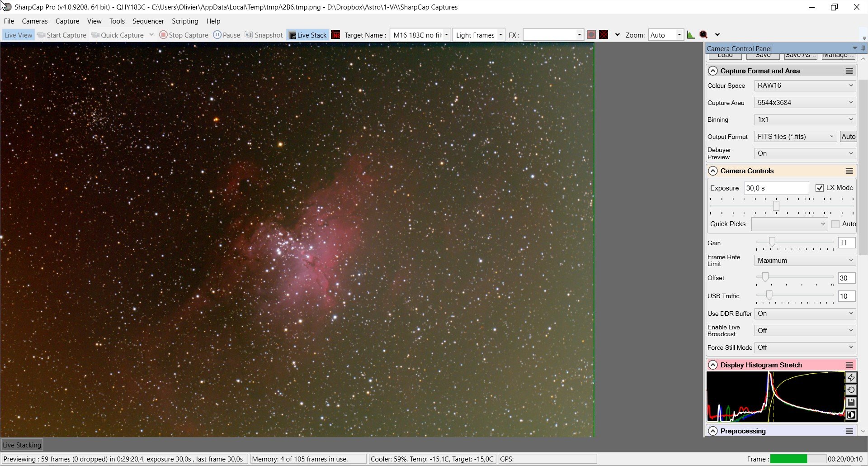Click the Auto button beside Output Format
The height and width of the screenshot is (466, 868).
pos(848,137)
